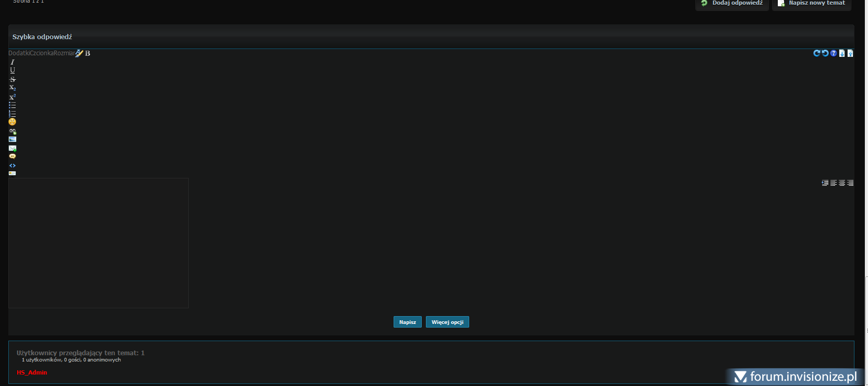
Task: Open the Dodatki extras dropdown
Action: (19, 53)
